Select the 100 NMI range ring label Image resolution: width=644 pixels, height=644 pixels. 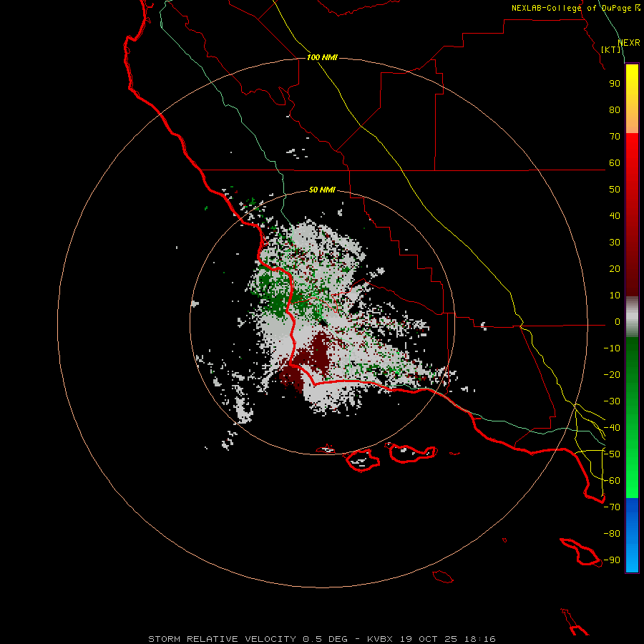(322, 57)
